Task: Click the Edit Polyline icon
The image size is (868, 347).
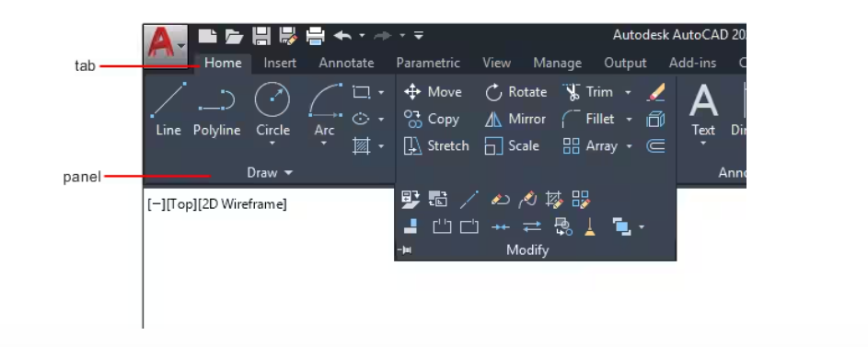Action: tap(500, 199)
